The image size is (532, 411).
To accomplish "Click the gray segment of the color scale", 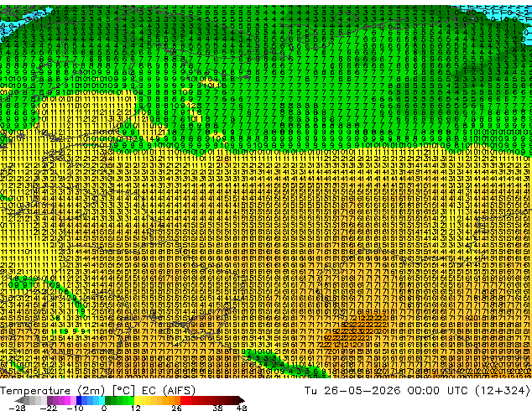I will [x=35, y=400].
